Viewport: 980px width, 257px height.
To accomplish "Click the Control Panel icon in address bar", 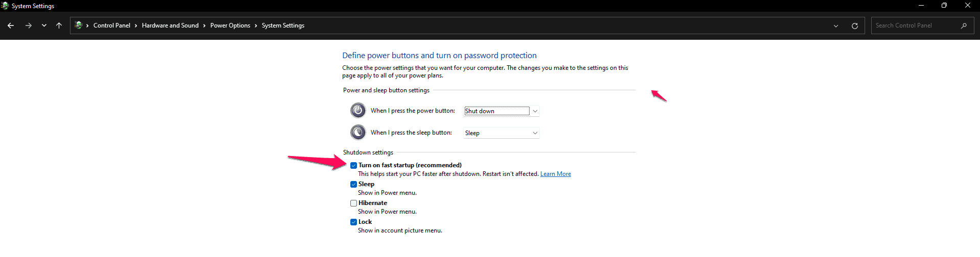I will point(78,25).
